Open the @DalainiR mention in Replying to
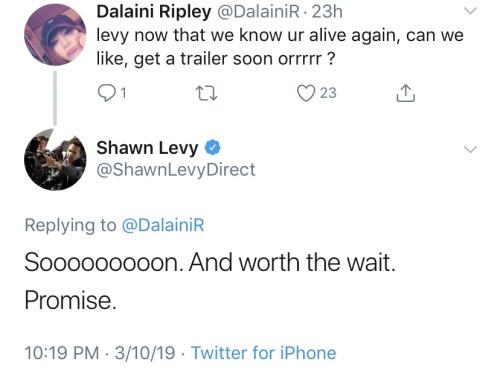This screenshot has height=379, width=500. [163, 225]
